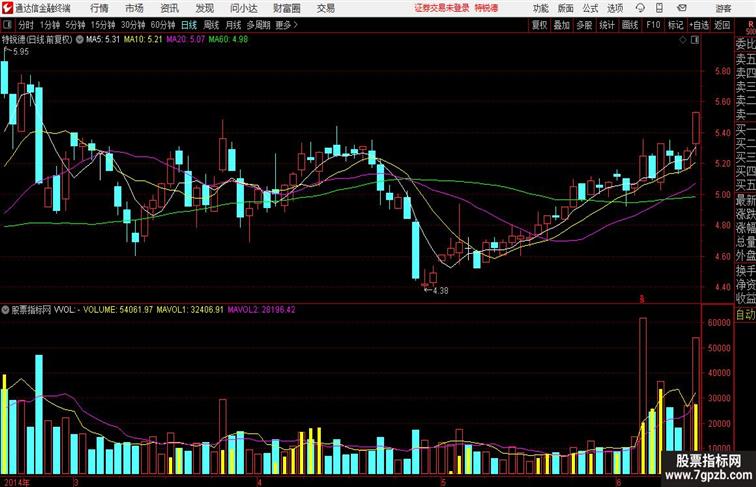
Task: Switch to 15分钟 period
Action: point(103,25)
